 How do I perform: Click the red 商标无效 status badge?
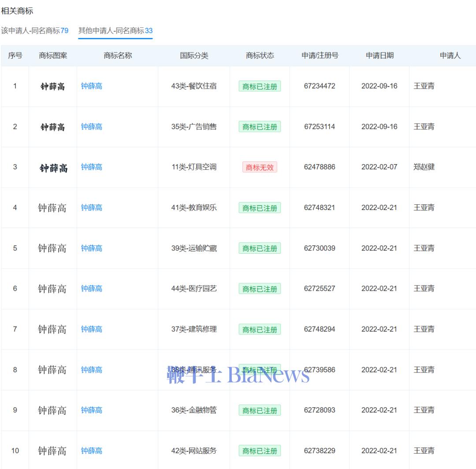(260, 167)
